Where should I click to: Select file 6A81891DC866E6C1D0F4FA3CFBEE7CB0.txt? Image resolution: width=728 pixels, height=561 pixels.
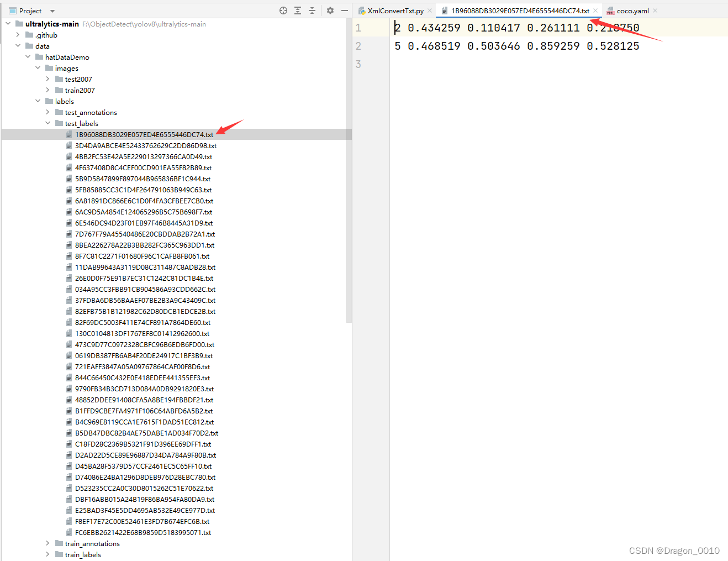pyautogui.click(x=144, y=201)
